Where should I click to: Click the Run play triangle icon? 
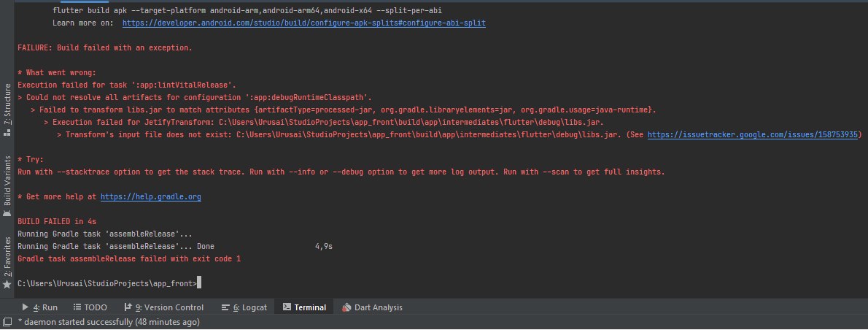pos(26,307)
